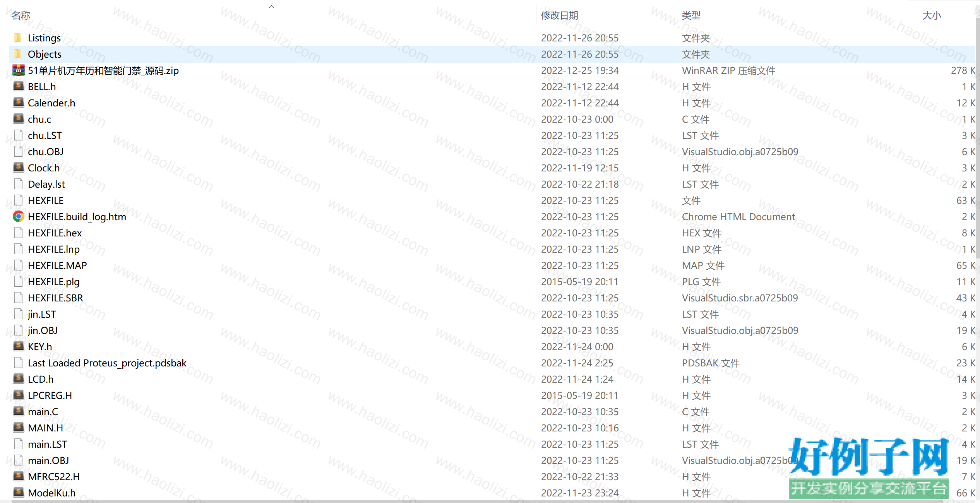
Task: Select the Listings folder name
Action: 44,38
